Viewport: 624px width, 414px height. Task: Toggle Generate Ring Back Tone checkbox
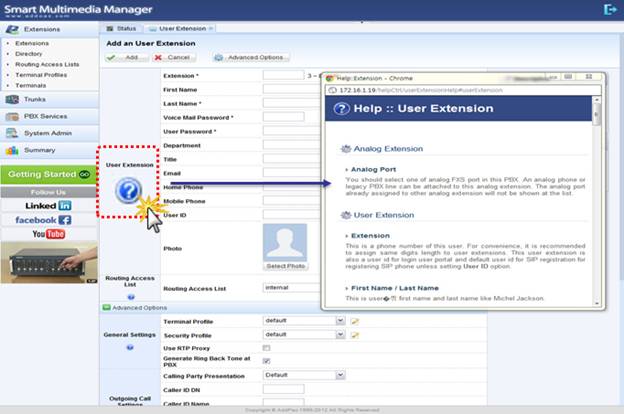pos(266,361)
